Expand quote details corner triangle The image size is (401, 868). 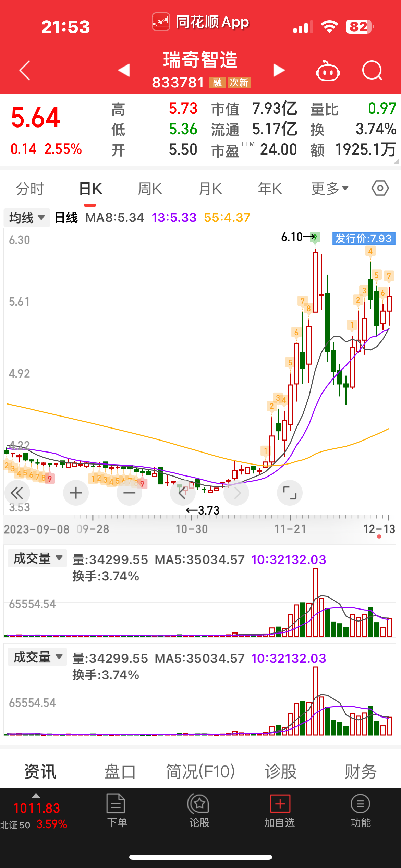click(x=396, y=161)
